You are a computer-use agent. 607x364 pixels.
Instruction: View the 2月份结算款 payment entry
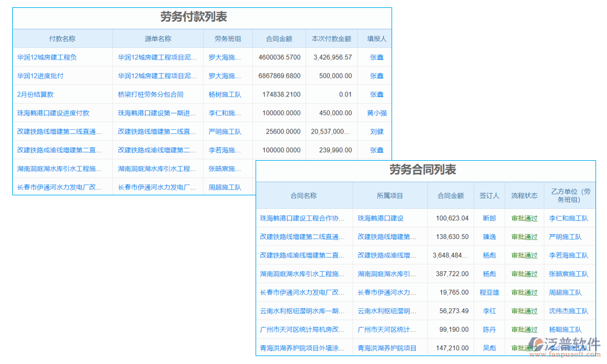[x=36, y=94]
